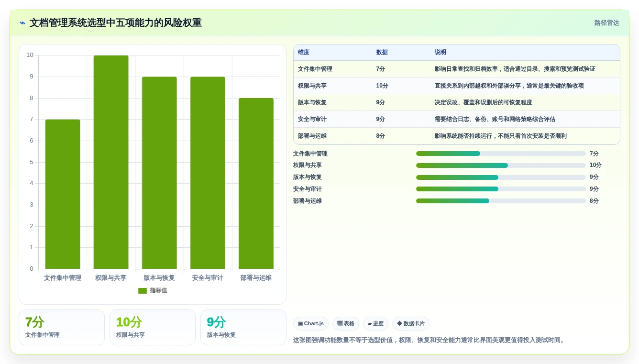
Task: Click the 10分 cell in the table
Action: coord(382,86)
